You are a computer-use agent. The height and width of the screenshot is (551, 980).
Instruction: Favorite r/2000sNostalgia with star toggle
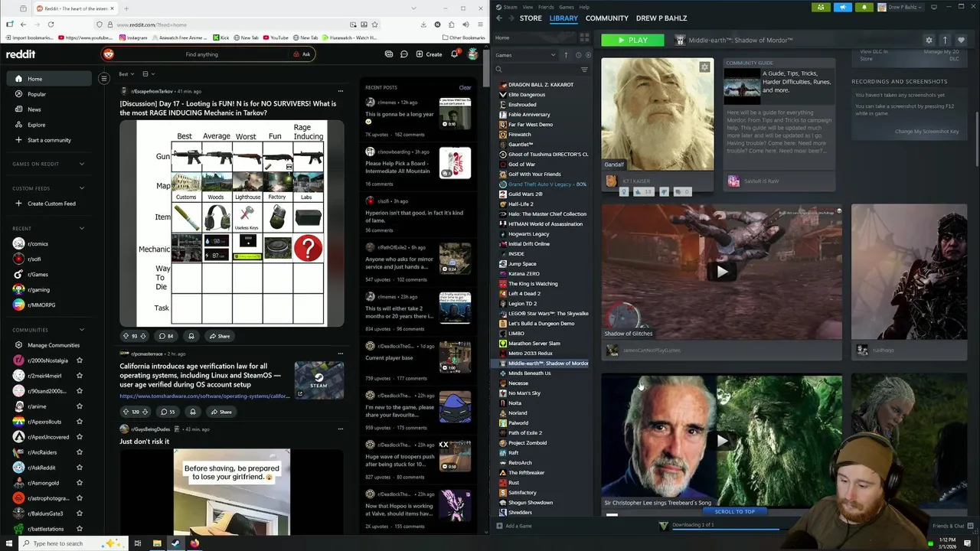(x=80, y=360)
